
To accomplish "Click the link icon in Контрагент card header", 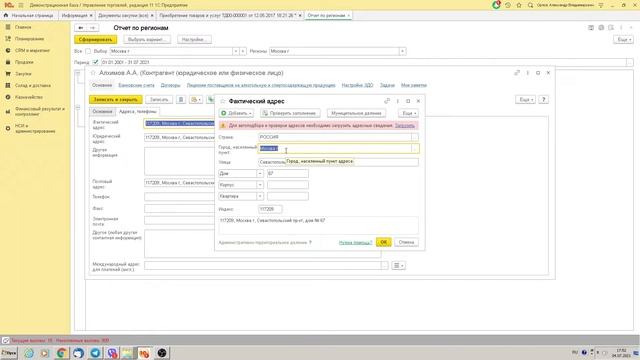I will (x=517, y=73).
